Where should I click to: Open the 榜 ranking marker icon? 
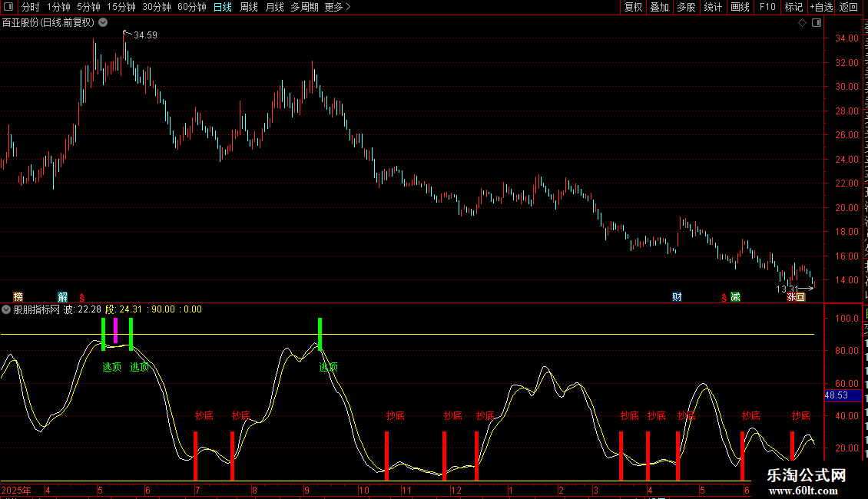(x=18, y=297)
